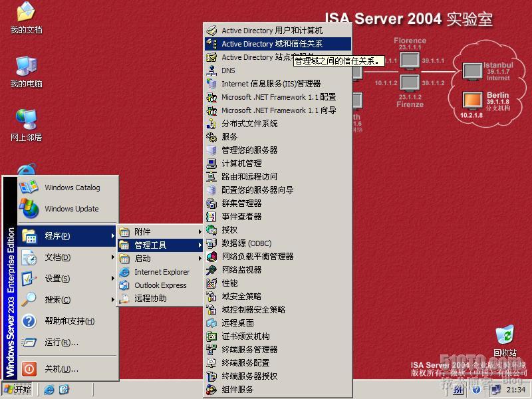Launch Internet Explorer from quick launch bar

click(x=49, y=390)
